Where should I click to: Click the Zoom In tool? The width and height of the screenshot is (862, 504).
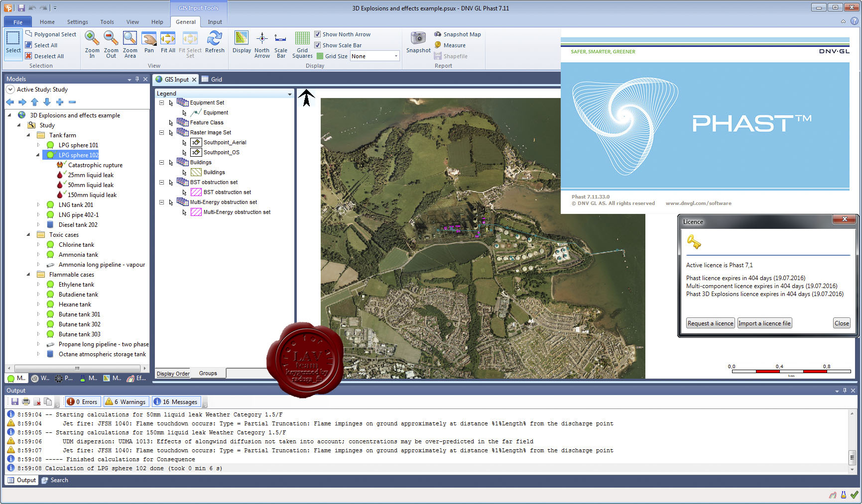(x=92, y=44)
